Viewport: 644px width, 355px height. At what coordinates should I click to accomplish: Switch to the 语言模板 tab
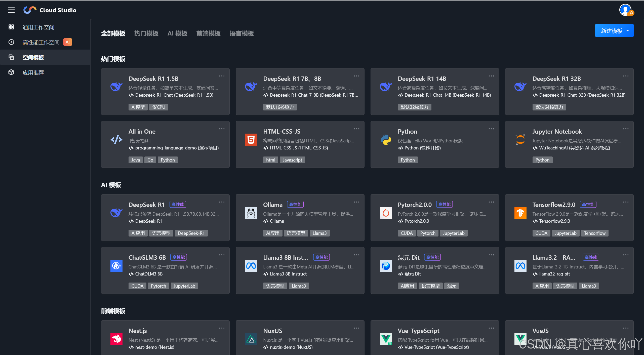pos(242,33)
